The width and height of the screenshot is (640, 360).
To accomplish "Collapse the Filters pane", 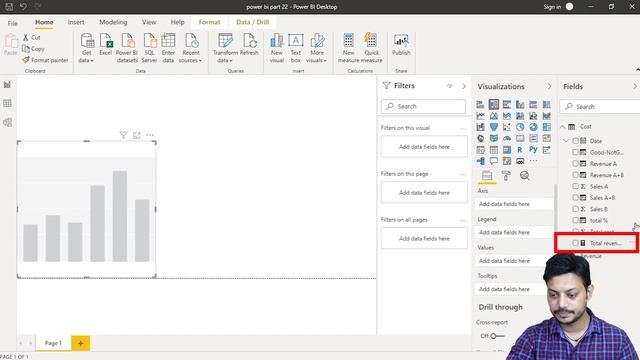I will pos(464,86).
